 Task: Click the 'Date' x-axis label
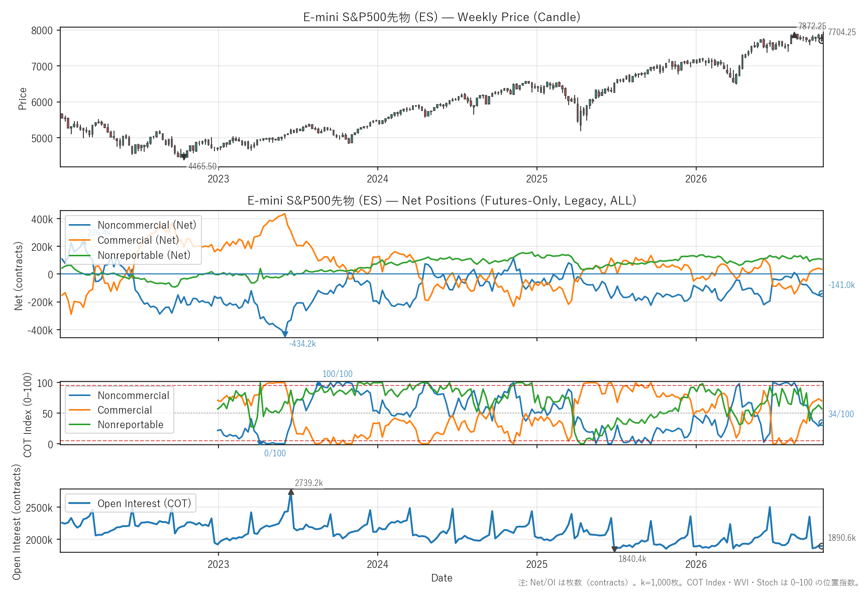click(442, 578)
